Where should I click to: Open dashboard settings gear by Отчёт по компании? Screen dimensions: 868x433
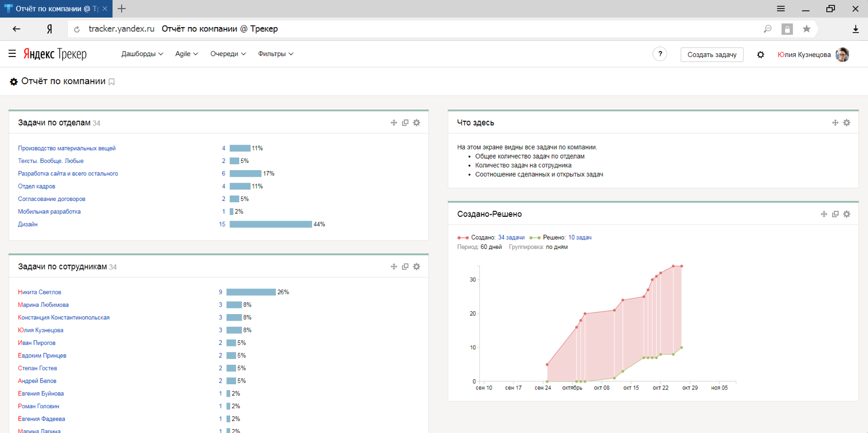(x=14, y=81)
